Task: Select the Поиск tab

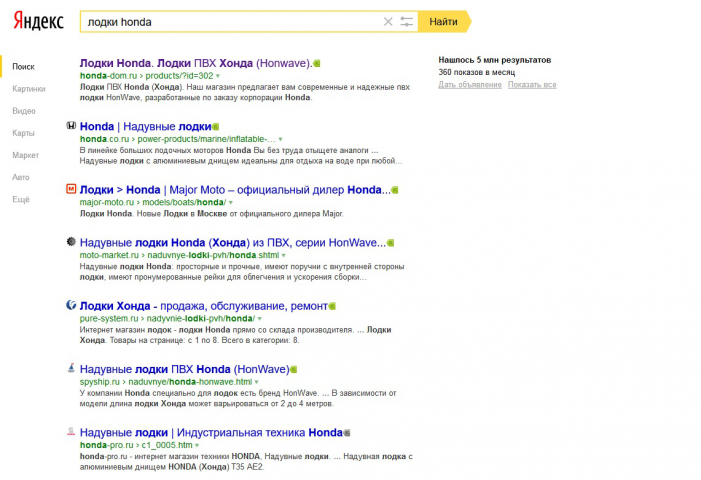Action: pos(23,67)
